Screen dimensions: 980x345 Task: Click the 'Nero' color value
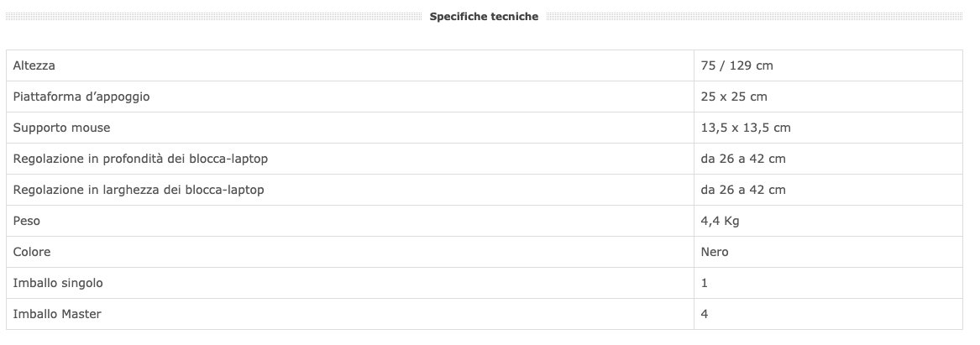[x=715, y=252]
